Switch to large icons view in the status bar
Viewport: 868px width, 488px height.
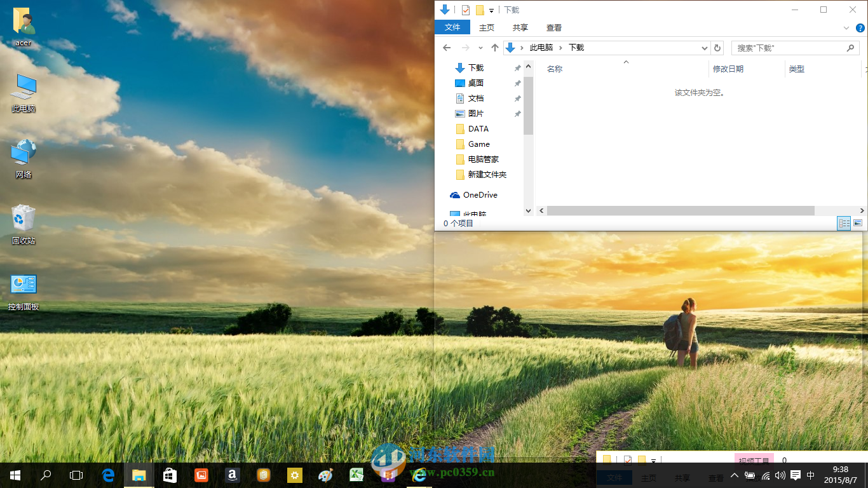click(858, 224)
